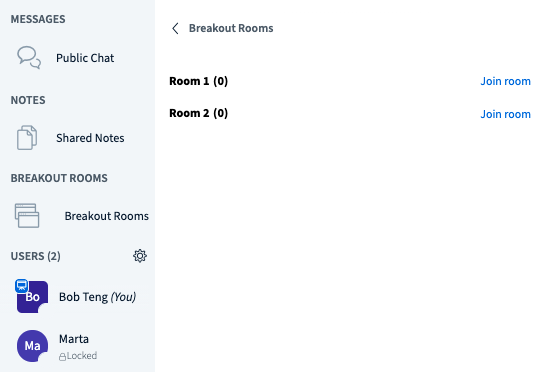Click the Breakout Rooms panel title
This screenshot has height=372, width=554.
[x=231, y=28]
